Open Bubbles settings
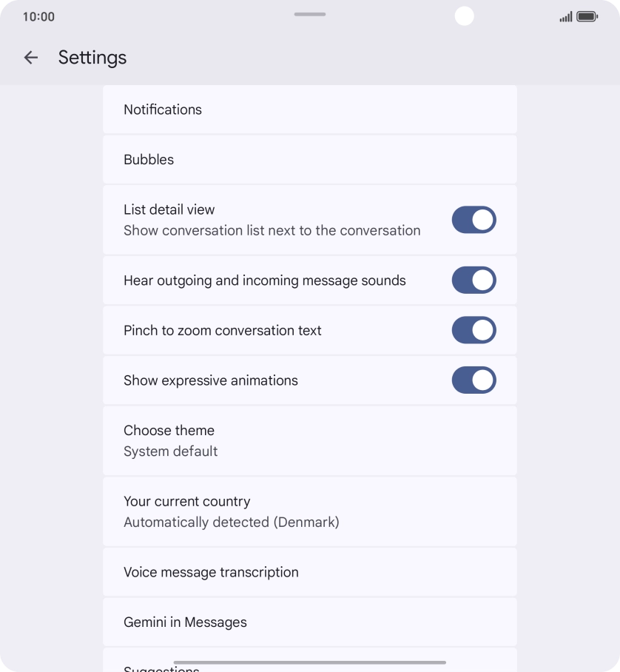 point(310,159)
